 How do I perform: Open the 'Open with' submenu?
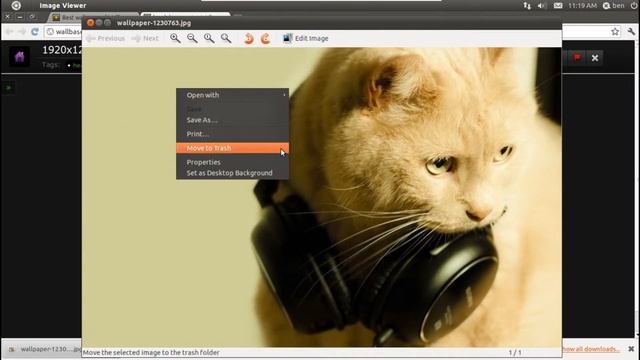pyautogui.click(x=232, y=95)
